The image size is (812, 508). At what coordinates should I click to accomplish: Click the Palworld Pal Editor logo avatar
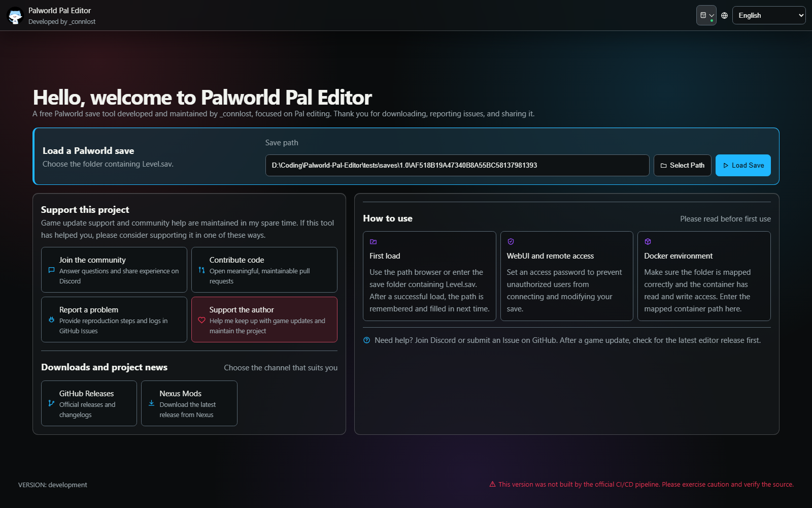15,16
